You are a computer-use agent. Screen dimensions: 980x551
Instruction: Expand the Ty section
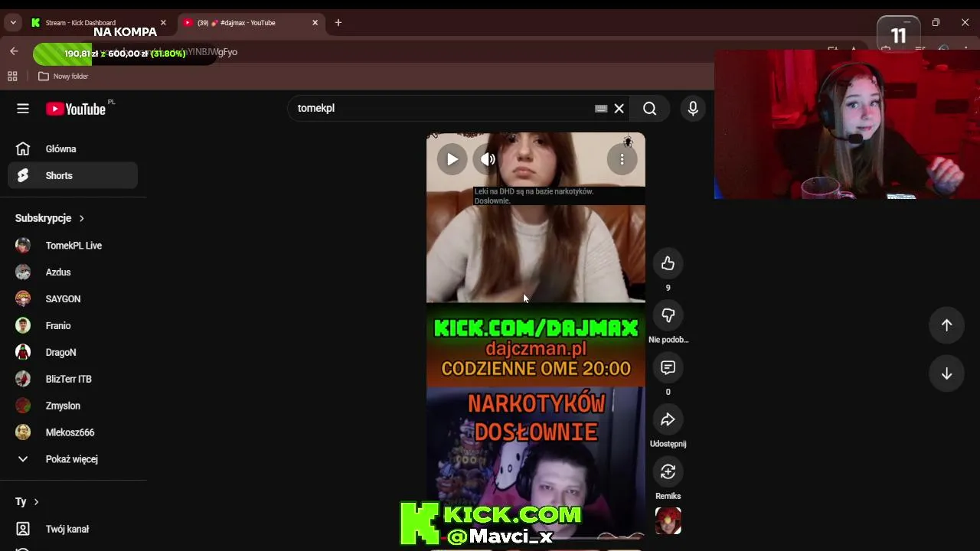pyautogui.click(x=27, y=502)
